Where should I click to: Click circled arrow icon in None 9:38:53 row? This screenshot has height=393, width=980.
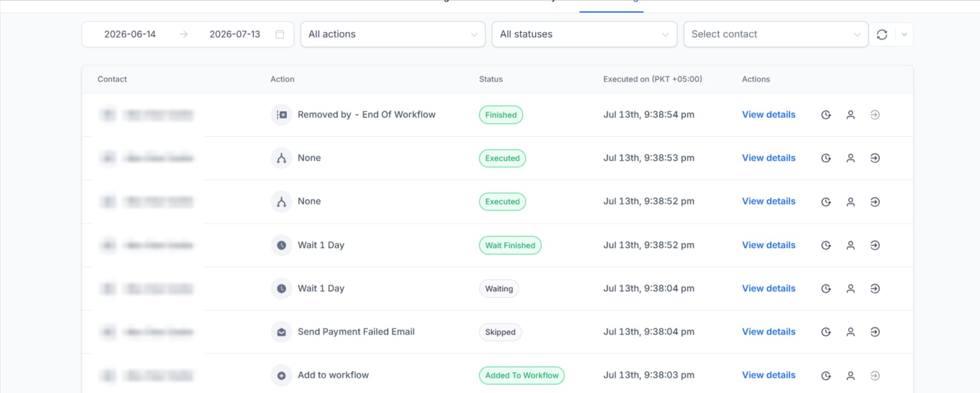click(875, 159)
